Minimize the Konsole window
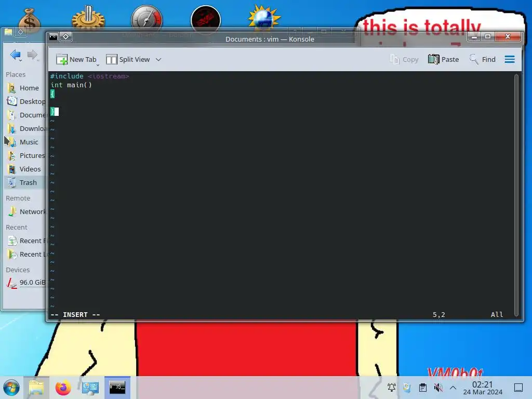The height and width of the screenshot is (399, 532). tap(474, 36)
